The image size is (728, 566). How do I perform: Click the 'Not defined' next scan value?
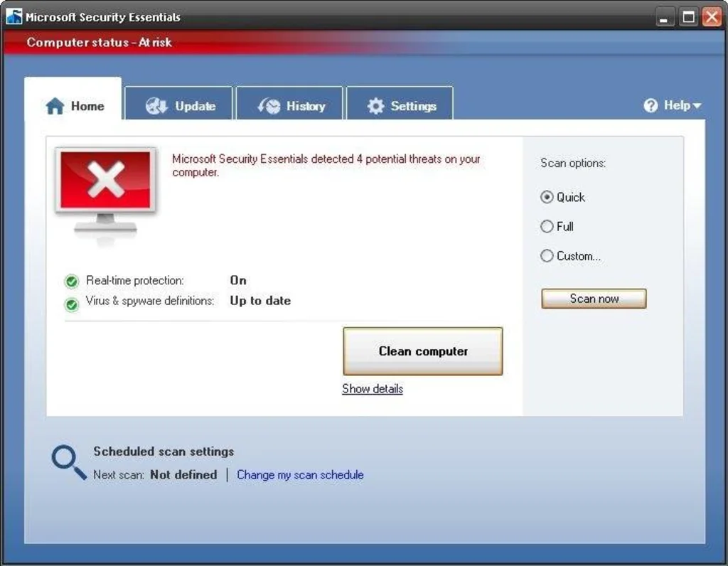pyautogui.click(x=183, y=474)
